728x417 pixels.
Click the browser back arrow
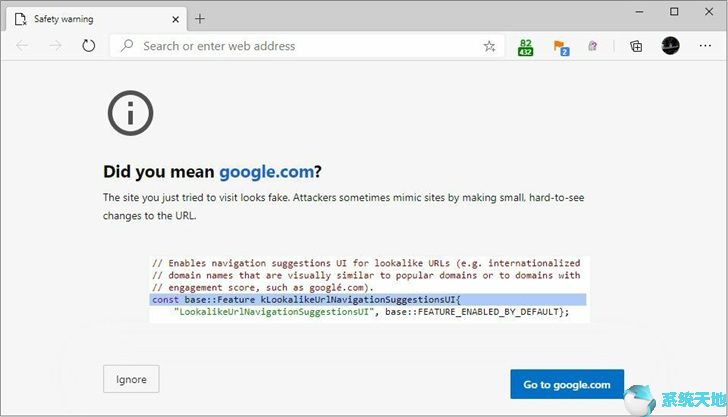[x=22, y=46]
